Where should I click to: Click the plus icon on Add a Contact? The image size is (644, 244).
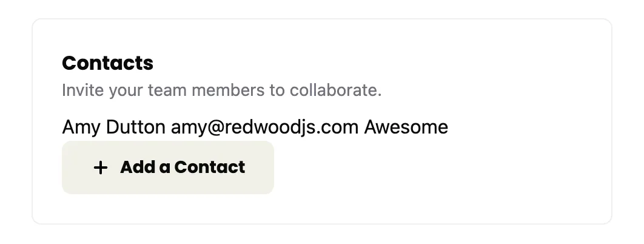pyautogui.click(x=100, y=168)
